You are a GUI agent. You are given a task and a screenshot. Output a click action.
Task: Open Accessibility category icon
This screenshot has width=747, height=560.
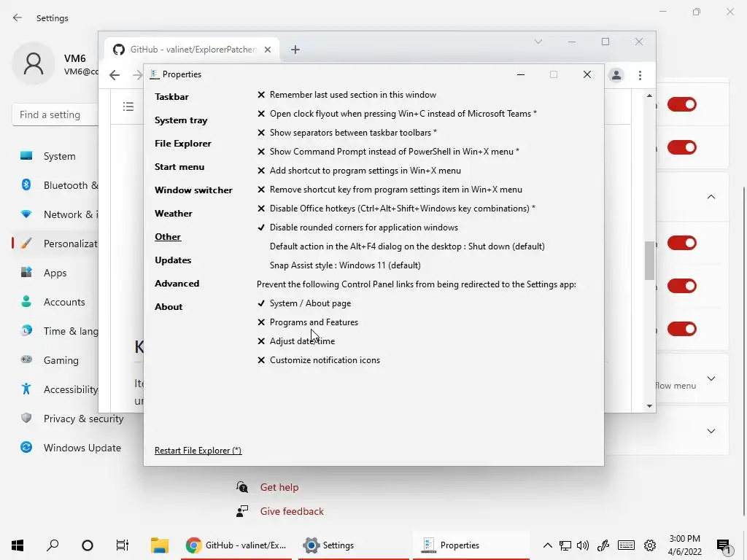(x=26, y=389)
